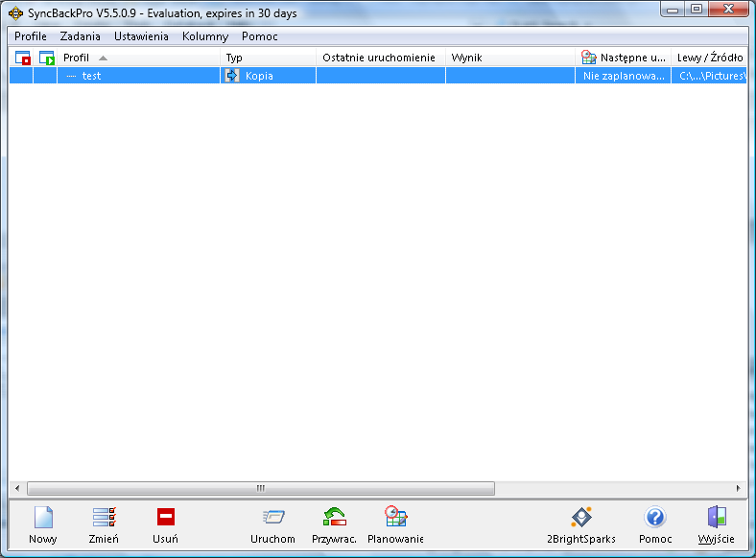Open the Profile menu

click(31, 36)
